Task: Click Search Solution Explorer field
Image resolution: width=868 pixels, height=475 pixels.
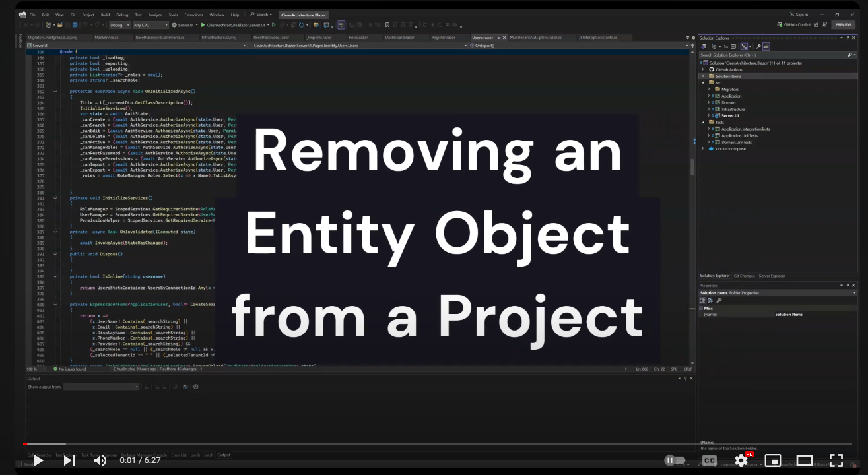Action: (778, 55)
